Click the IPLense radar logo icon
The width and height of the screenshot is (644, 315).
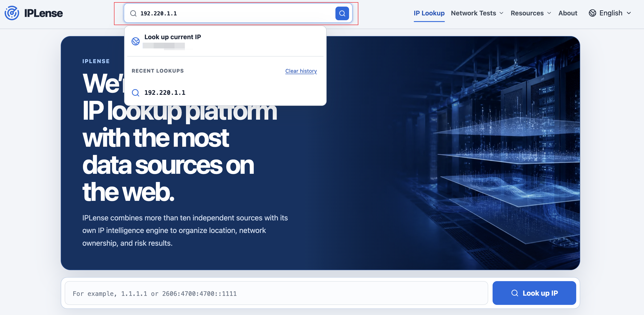(x=12, y=13)
